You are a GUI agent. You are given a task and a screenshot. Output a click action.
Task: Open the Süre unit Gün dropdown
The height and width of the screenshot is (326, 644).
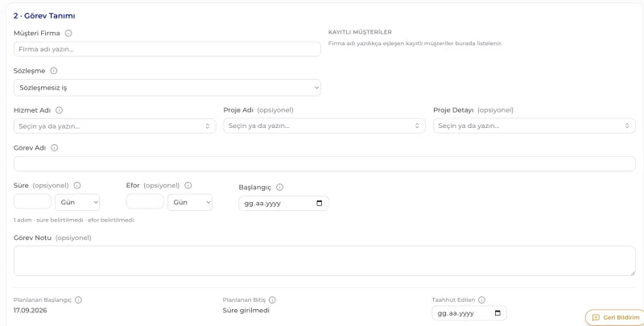pyautogui.click(x=77, y=202)
